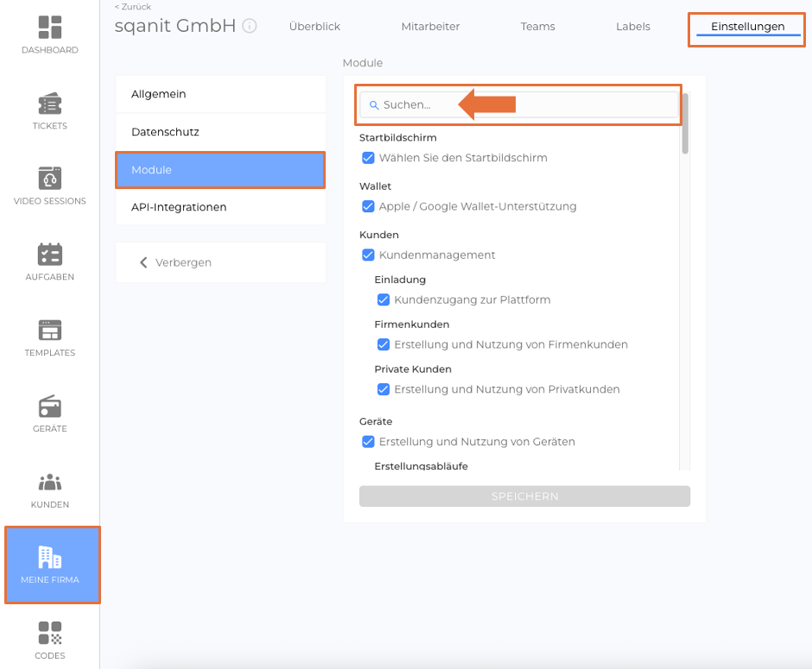Click the info icon beside sqanit GmbH
812x669 pixels.
pyautogui.click(x=250, y=26)
